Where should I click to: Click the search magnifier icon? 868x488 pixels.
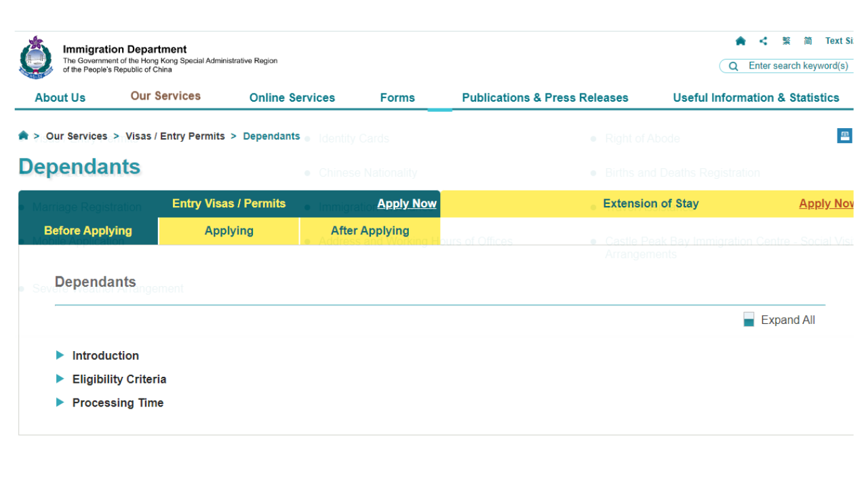733,66
